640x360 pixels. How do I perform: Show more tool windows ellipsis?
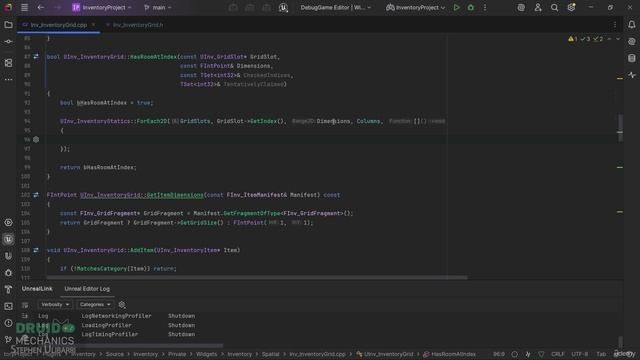[x=8, y=80]
